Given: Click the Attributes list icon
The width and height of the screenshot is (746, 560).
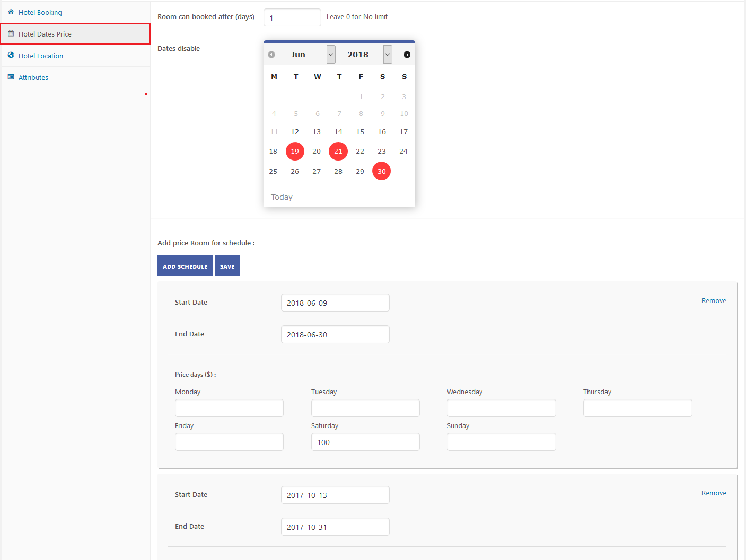Looking at the screenshot, I should click(x=11, y=77).
